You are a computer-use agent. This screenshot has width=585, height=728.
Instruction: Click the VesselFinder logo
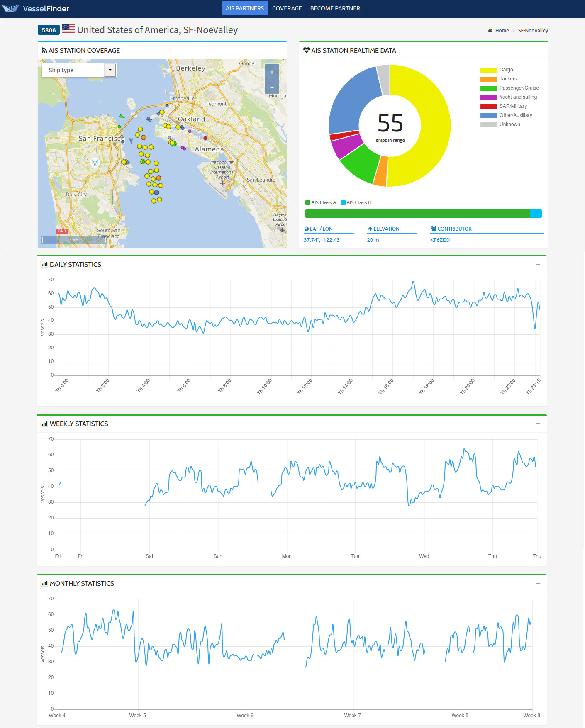36,8
